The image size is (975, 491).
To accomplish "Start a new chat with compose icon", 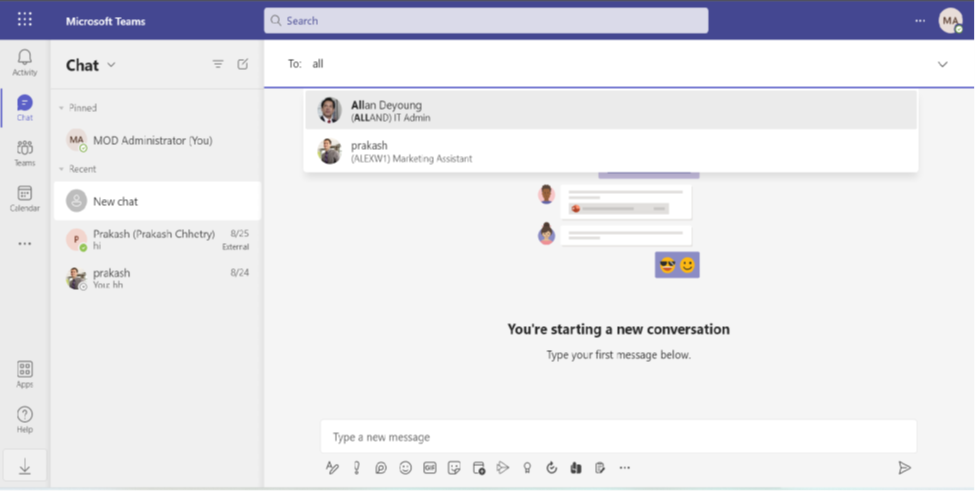I will 243,64.
